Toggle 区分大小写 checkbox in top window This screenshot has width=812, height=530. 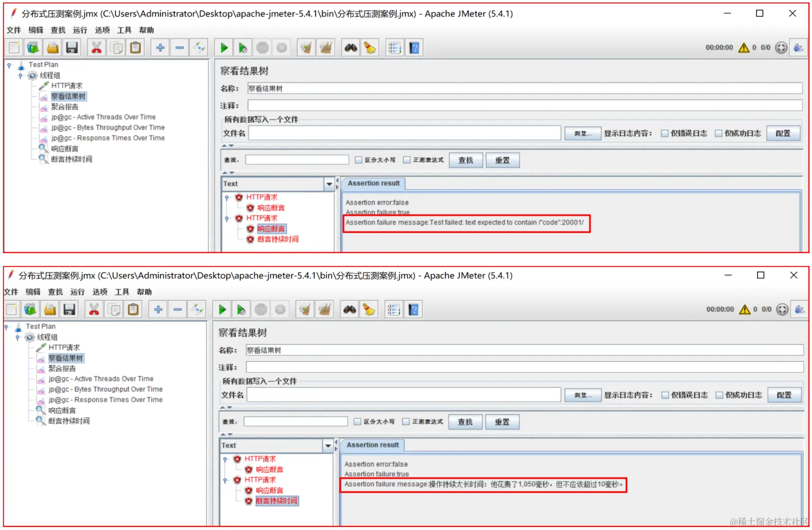click(x=359, y=160)
